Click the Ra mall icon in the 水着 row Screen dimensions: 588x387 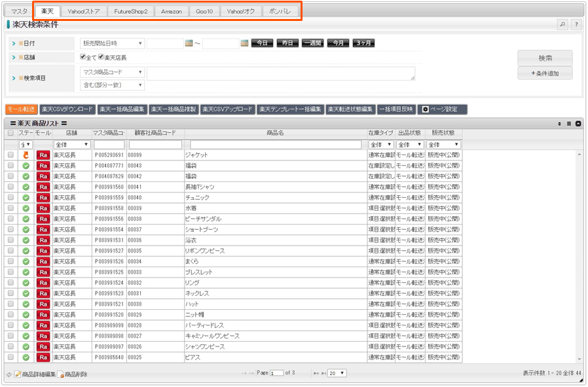tap(43, 208)
